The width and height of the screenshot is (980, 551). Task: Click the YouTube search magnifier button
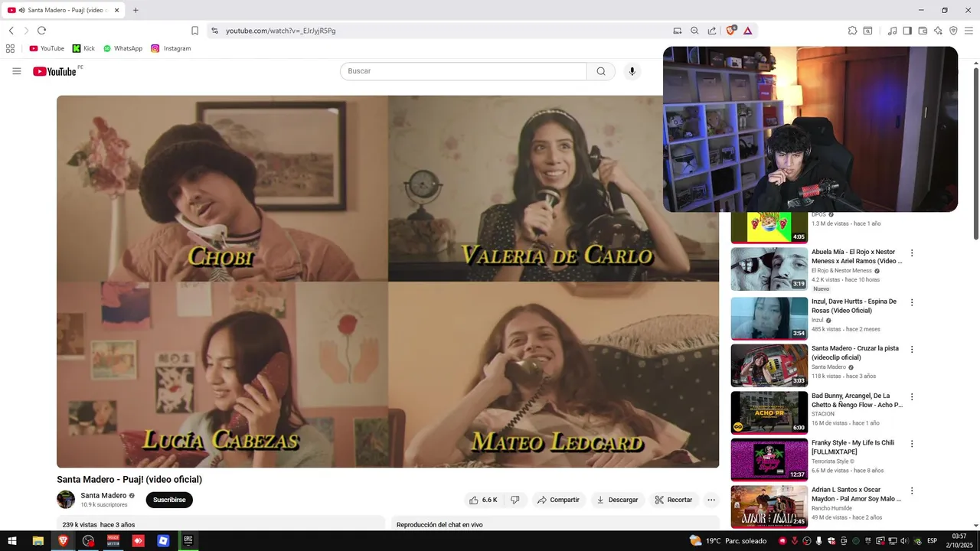(601, 71)
